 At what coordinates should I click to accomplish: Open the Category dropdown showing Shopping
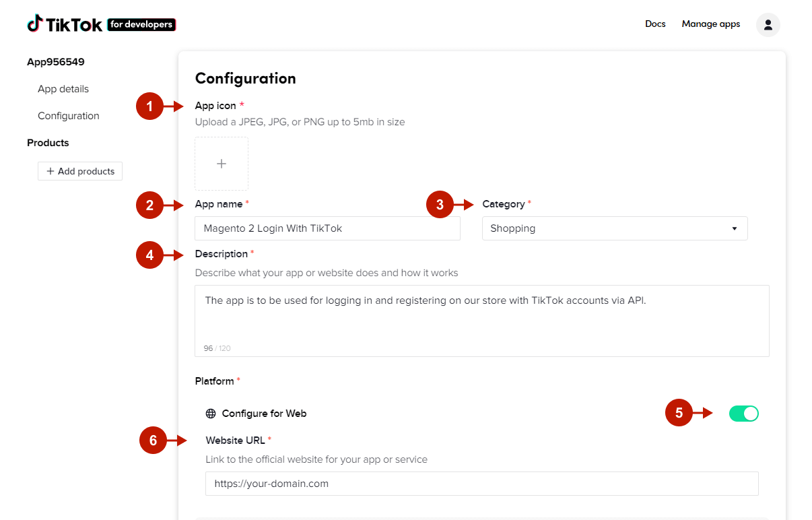[615, 228]
